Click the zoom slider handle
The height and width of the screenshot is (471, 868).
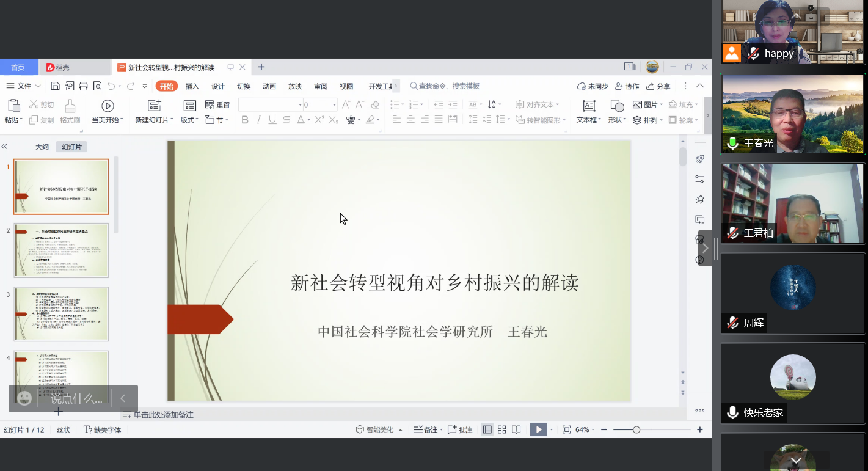click(636, 430)
